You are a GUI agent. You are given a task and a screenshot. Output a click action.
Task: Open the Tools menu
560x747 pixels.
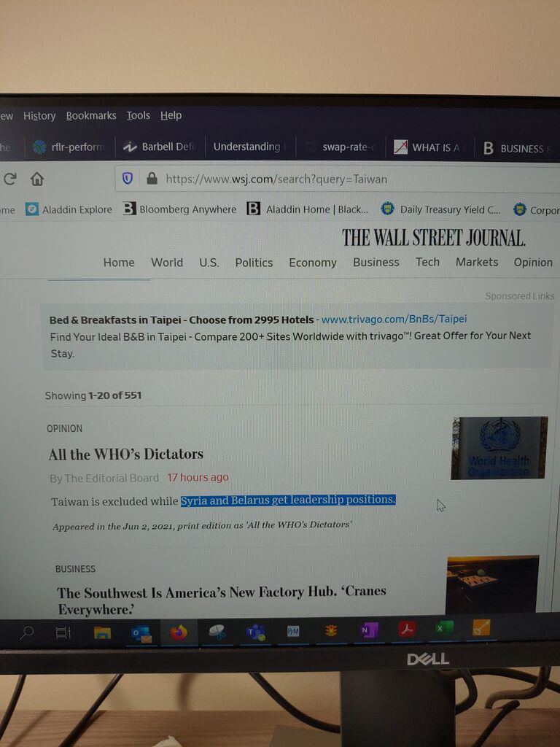point(138,115)
